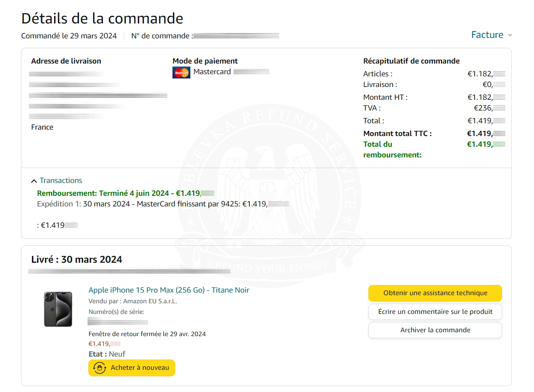Click the 'Articles :' summary row

pyautogui.click(x=434, y=74)
